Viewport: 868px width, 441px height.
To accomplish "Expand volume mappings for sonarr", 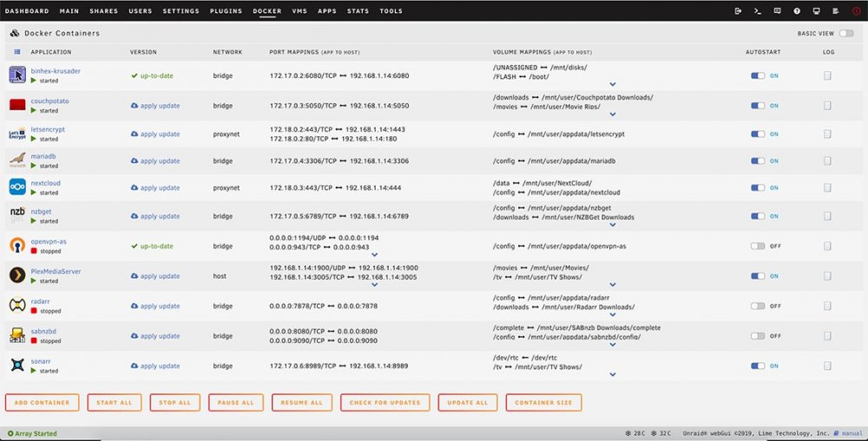I will pyautogui.click(x=613, y=375).
